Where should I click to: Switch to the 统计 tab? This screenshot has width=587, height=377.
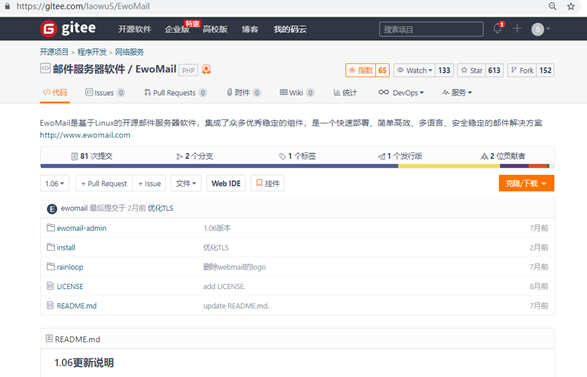tap(345, 92)
